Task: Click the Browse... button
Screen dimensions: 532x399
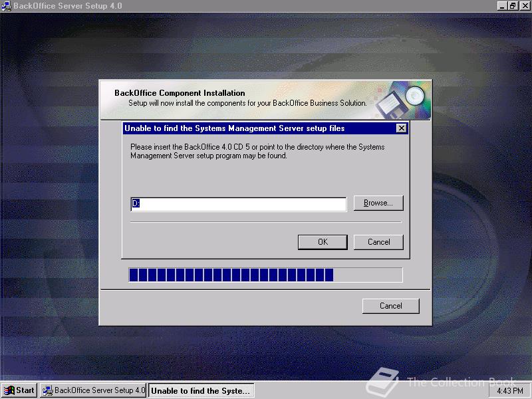Action: (x=378, y=203)
